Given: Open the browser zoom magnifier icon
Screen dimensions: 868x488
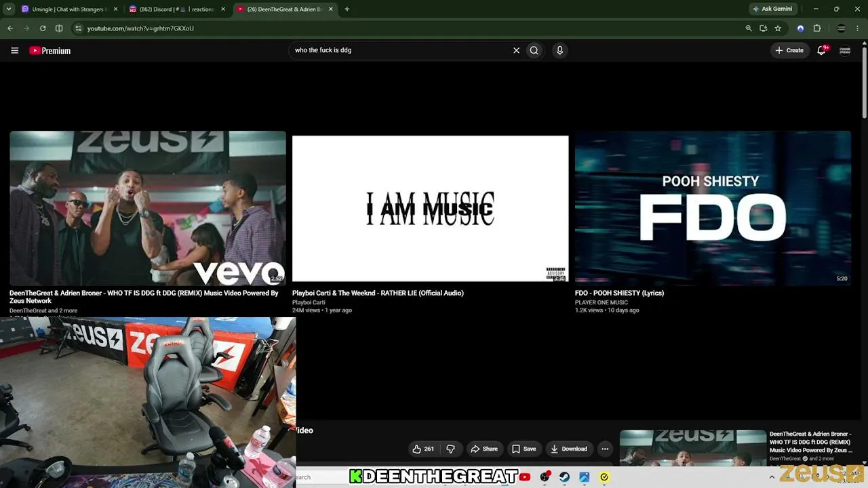Looking at the screenshot, I should coord(749,28).
